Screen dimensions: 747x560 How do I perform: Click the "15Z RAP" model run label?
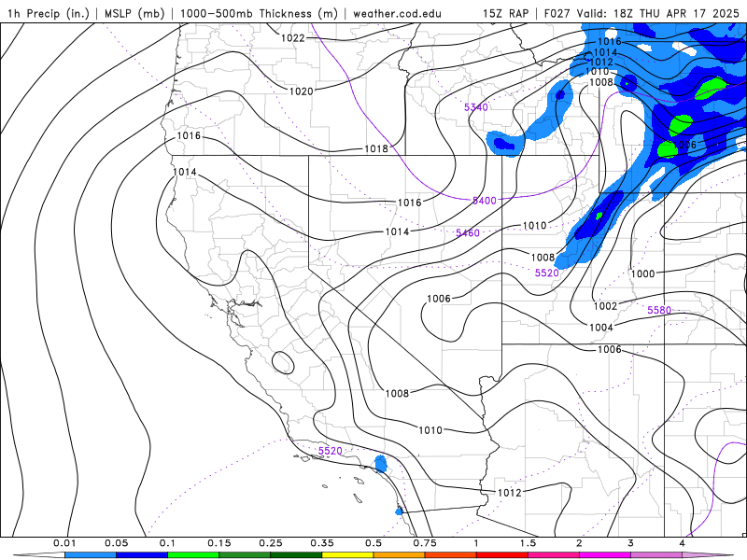pos(506,13)
